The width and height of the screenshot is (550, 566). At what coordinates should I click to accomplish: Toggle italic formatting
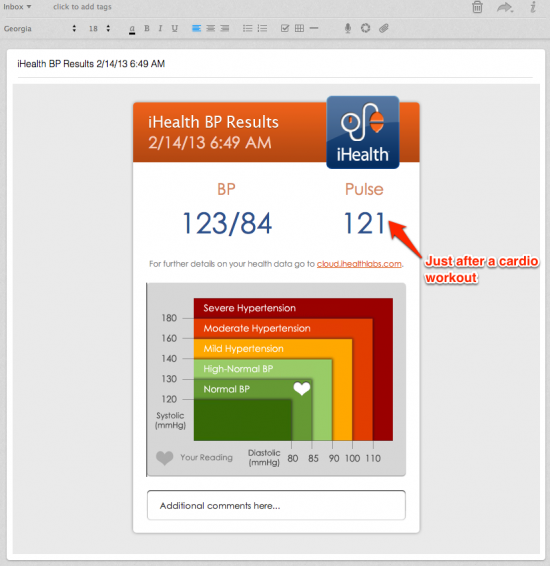(160, 28)
